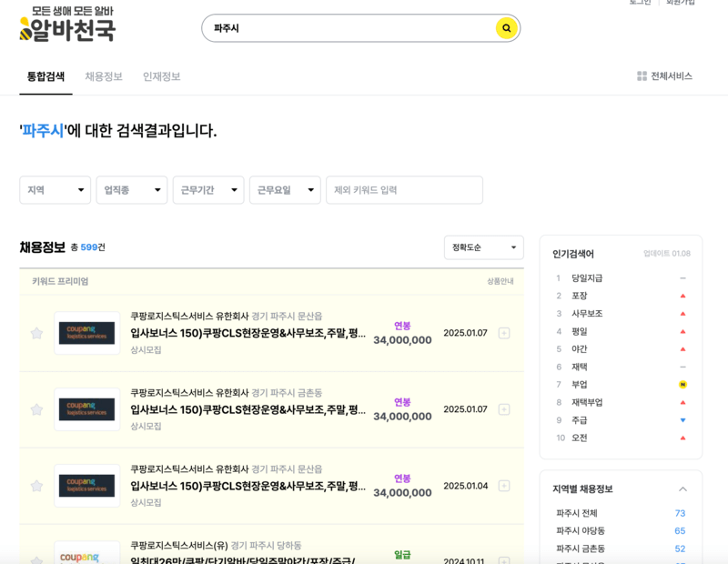This screenshot has width=728, height=564.
Task: Switch to the 채용정보 tab
Action: (x=103, y=76)
